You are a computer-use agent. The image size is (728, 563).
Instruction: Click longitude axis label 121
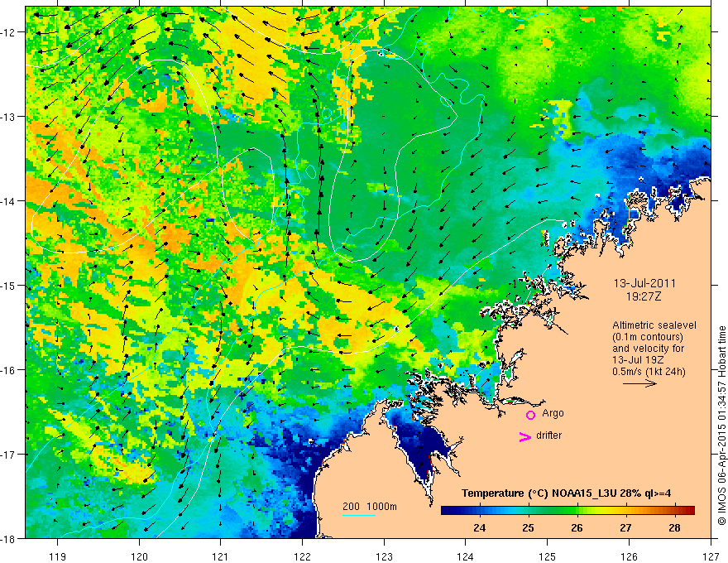(x=221, y=557)
